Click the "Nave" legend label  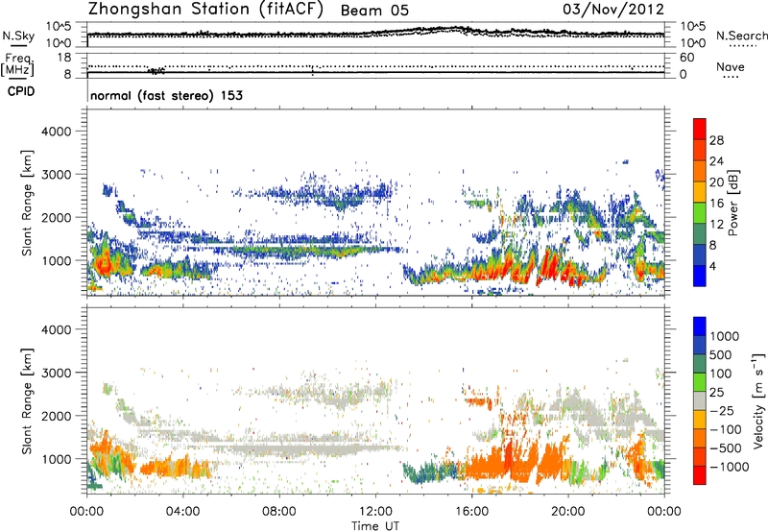(731, 66)
